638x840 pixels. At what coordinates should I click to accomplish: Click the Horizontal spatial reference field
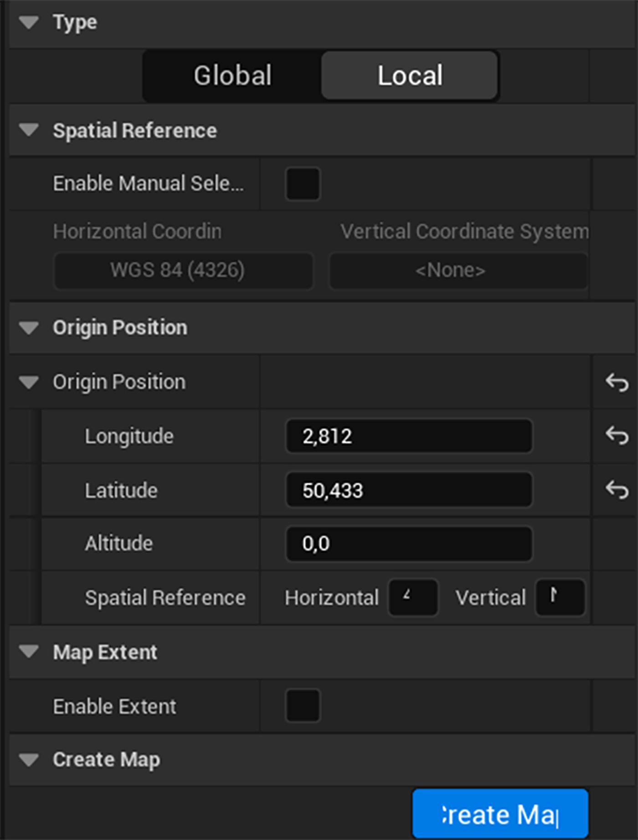(413, 598)
